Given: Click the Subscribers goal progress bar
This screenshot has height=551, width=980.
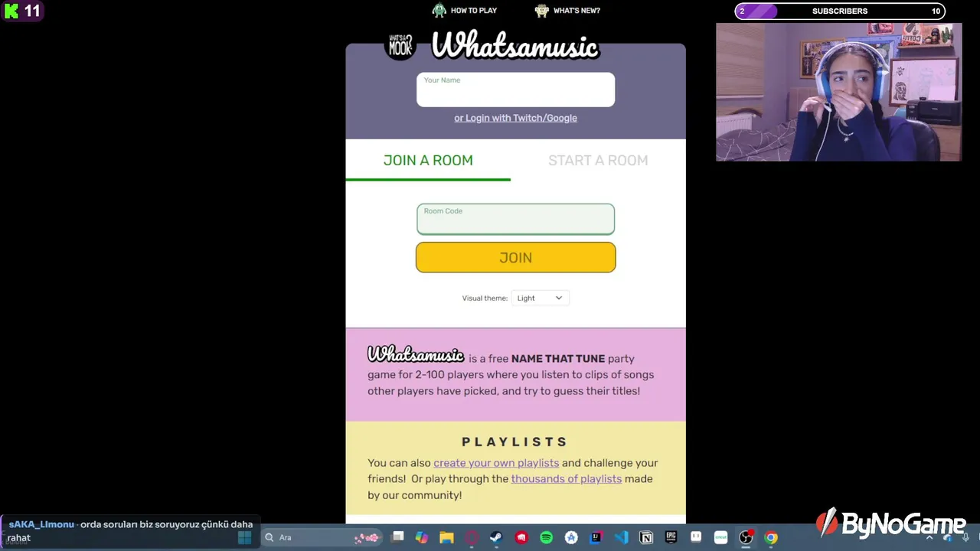Looking at the screenshot, I should click(840, 11).
